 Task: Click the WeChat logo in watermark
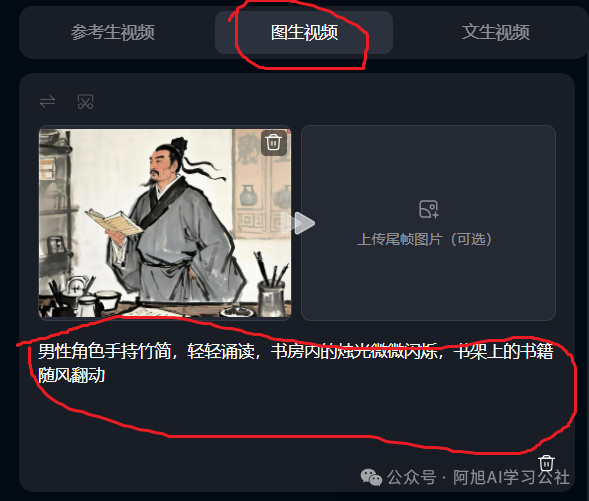(371, 477)
